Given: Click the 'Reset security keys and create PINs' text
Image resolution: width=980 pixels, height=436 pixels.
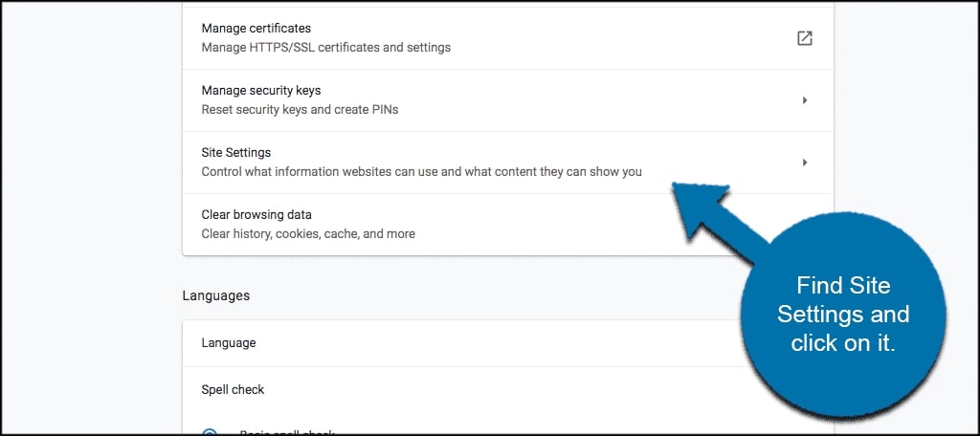Looking at the screenshot, I should (x=300, y=109).
